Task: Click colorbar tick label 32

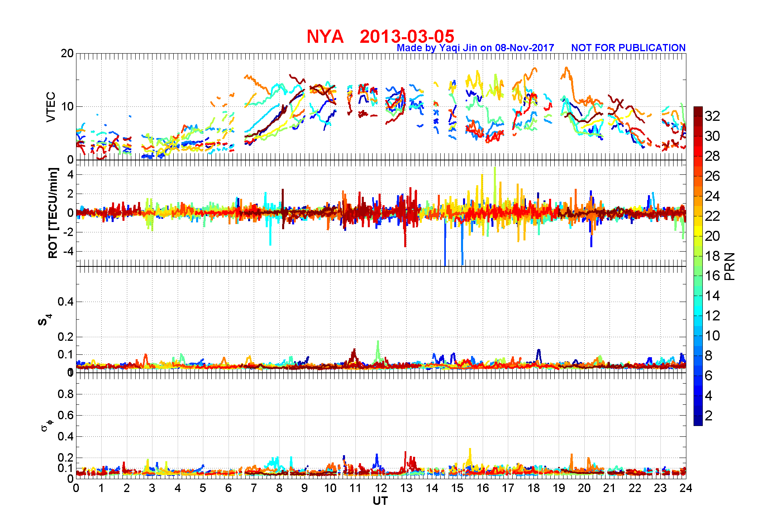Action: point(712,116)
